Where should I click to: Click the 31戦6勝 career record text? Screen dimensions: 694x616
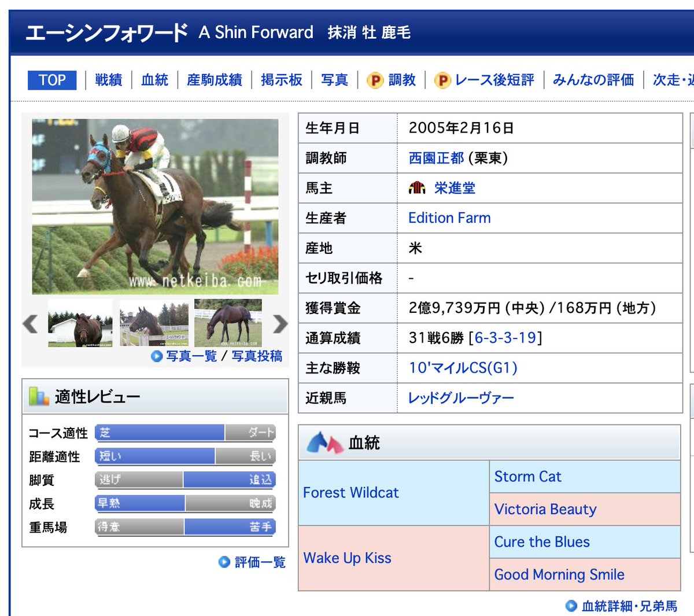(x=436, y=338)
